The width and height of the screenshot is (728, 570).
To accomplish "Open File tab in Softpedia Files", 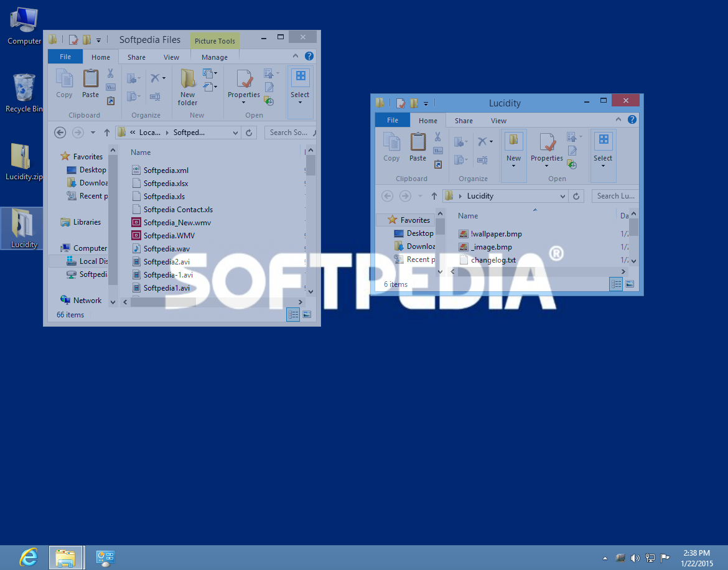I will (x=65, y=57).
